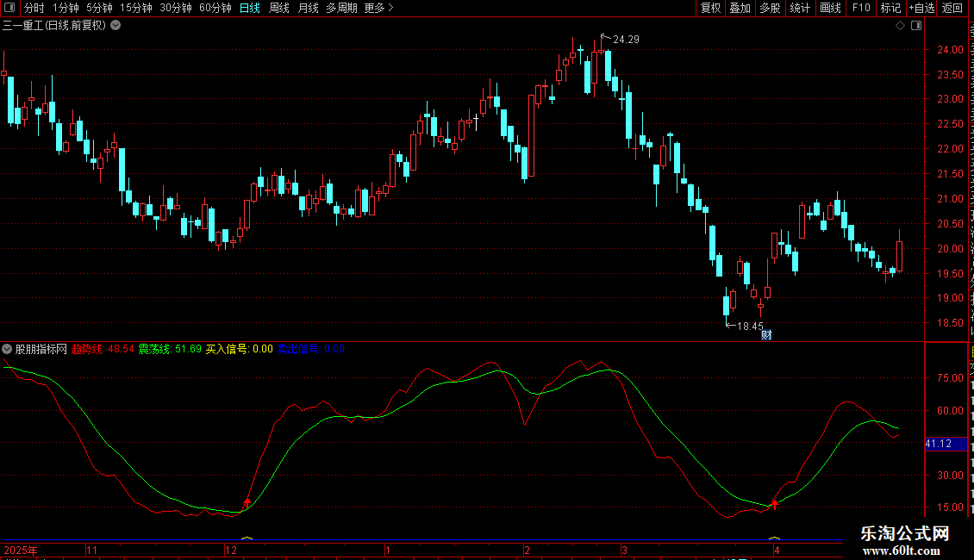Toggle the side panel icon in chart header
This screenshot has width=974, height=560.
point(916,26)
